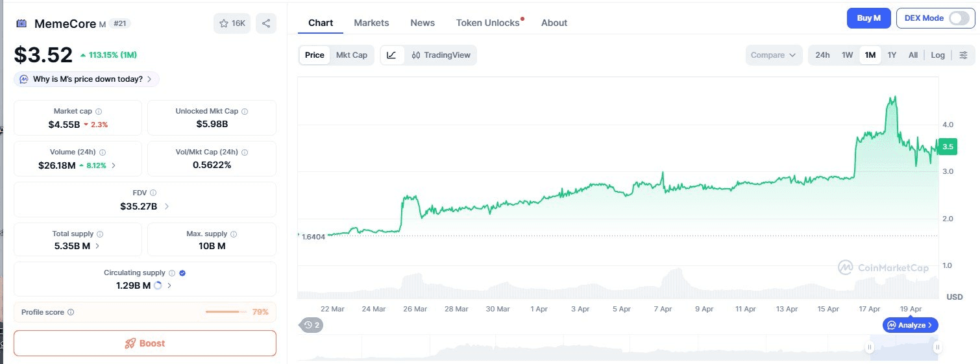Click the share icon beside the watchlist star
Image resolution: width=980 pixels, height=364 pixels.
266,23
